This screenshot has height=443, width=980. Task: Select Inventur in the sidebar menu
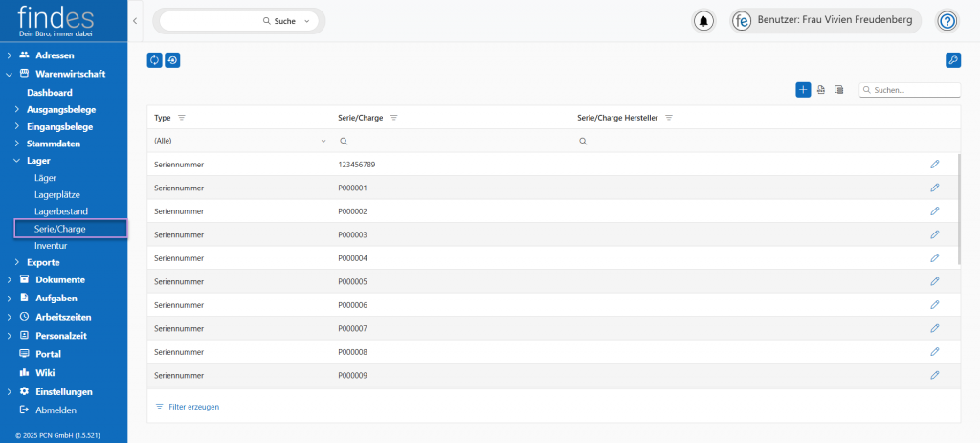51,245
